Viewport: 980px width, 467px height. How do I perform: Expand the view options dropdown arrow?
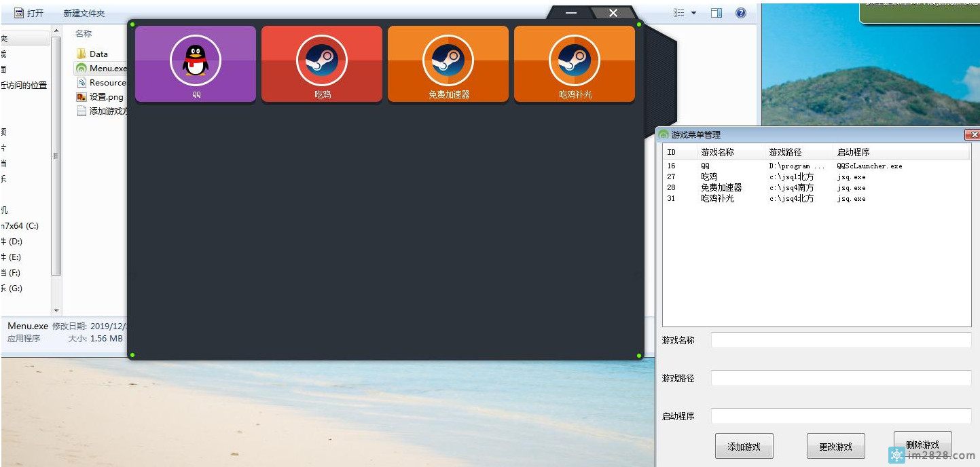pyautogui.click(x=693, y=13)
